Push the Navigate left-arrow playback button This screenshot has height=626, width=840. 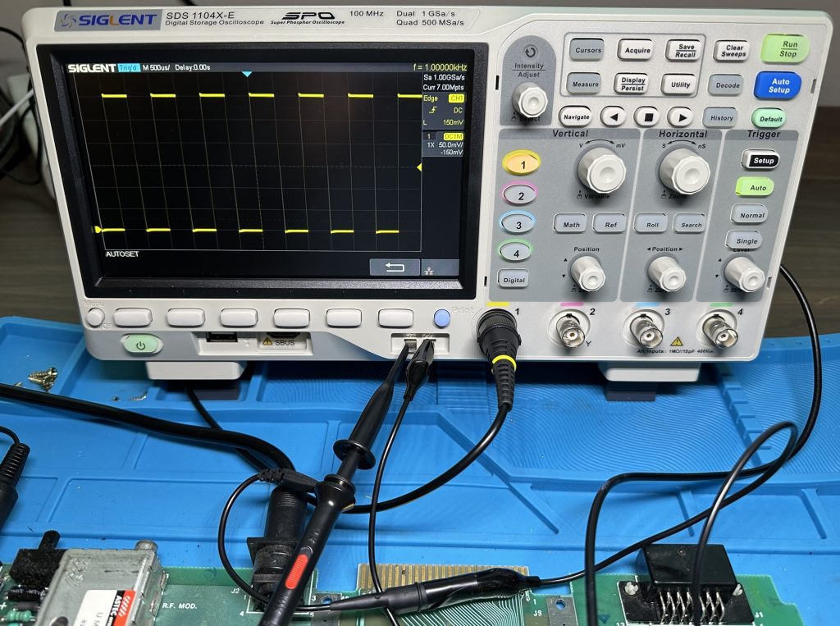coord(614,117)
